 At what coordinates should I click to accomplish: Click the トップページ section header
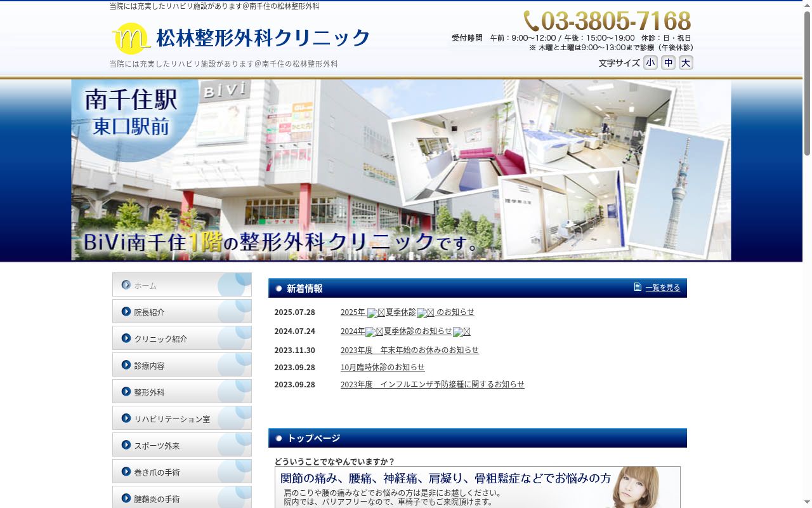point(478,438)
